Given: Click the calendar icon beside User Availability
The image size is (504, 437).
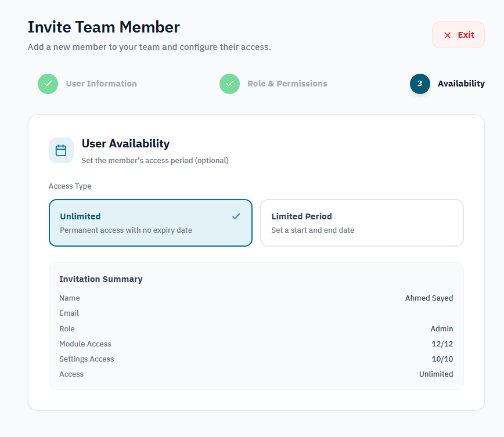Looking at the screenshot, I should pos(61,150).
